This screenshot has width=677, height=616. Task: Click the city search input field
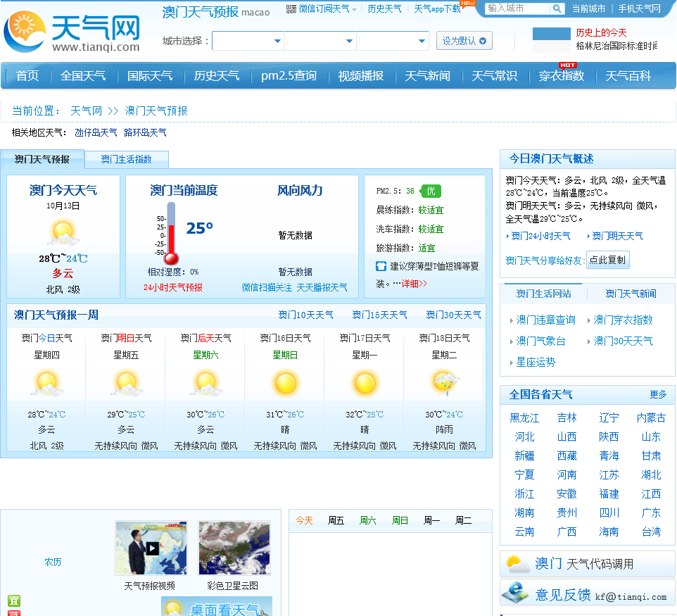pyautogui.click(x=518, y=8)
